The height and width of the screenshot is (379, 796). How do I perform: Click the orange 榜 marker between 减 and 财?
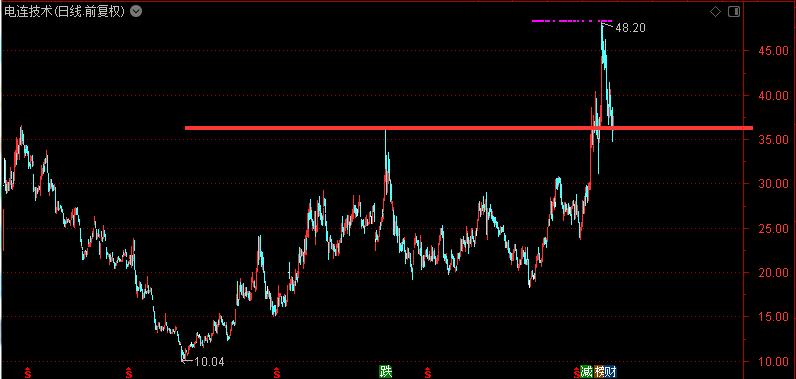coord(599,372)
